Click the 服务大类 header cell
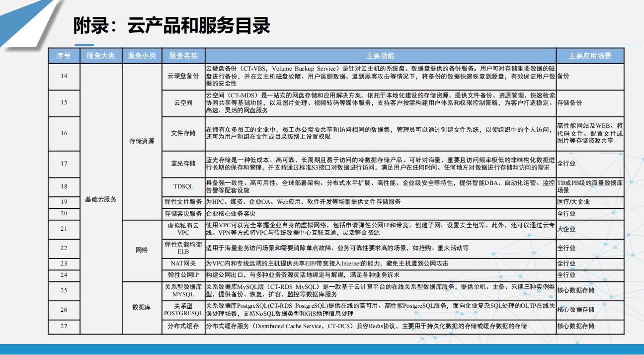 tap(101, 56)
